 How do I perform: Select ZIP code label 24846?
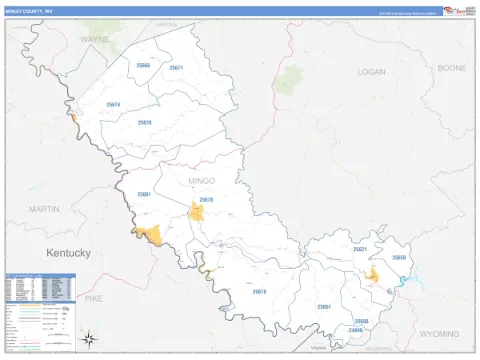355,330
